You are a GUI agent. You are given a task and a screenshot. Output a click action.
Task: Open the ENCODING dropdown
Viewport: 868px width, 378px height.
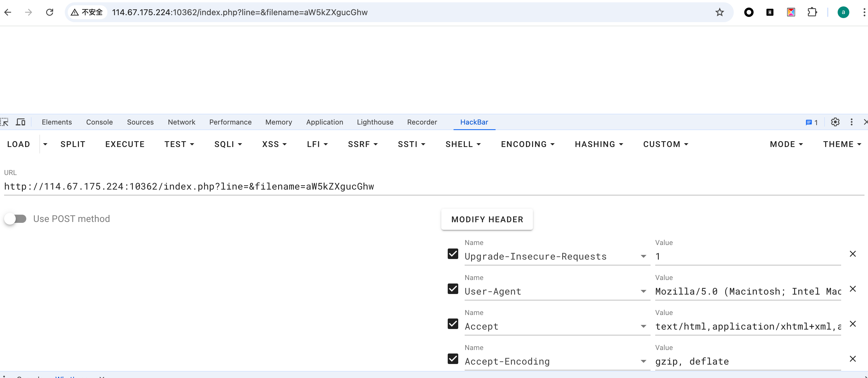527,144
